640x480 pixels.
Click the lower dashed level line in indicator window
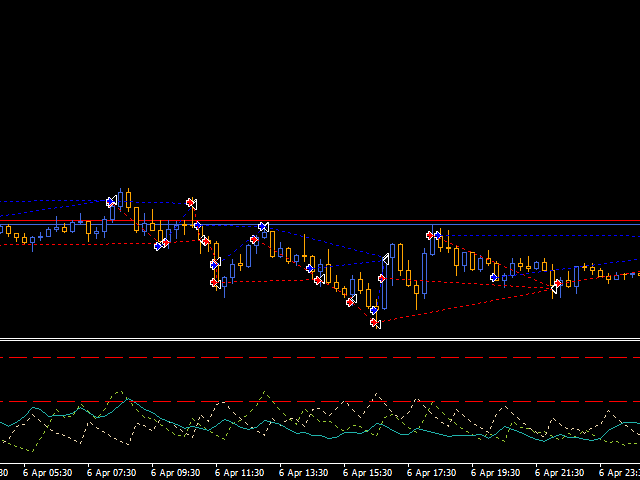320,402
